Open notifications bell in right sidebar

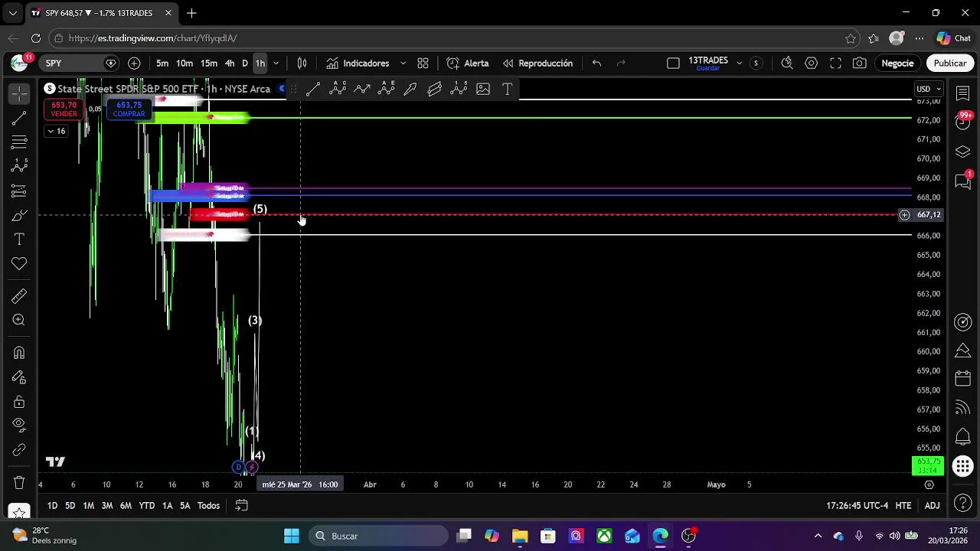963,437
